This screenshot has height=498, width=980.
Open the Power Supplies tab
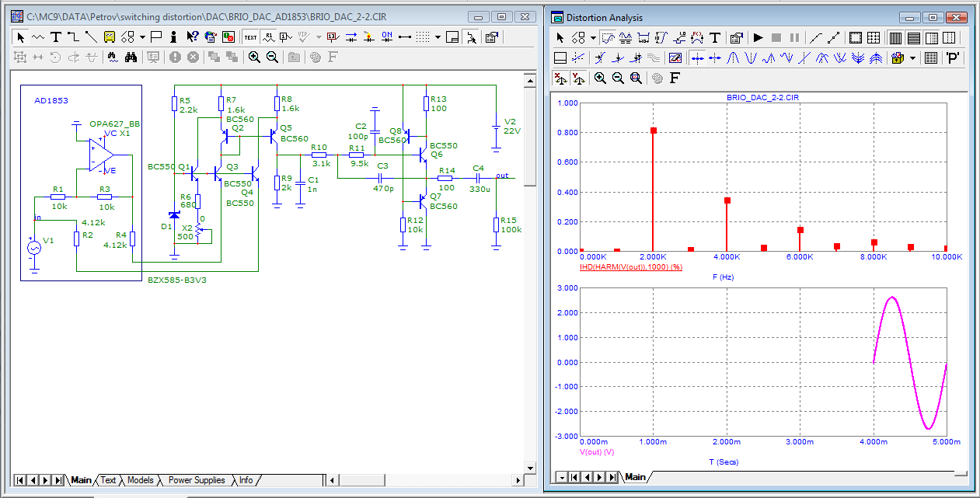(x=197, y=480)
